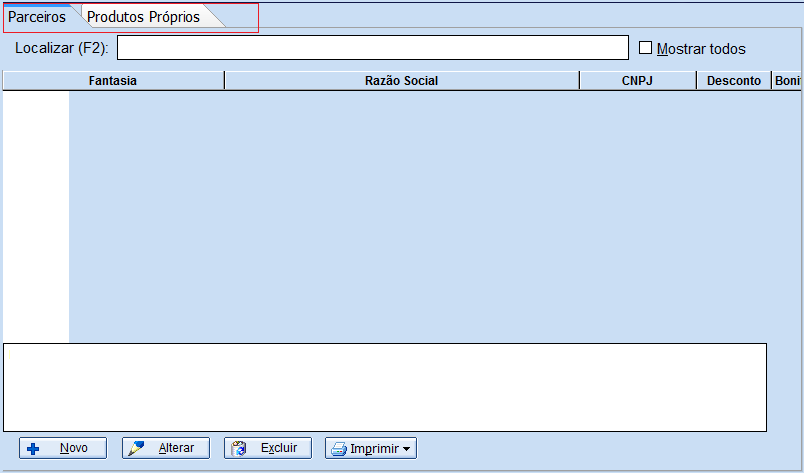Viewport: 804px width, 473px height.
Task: Click inside the empty details box below grid
Action: [x=385, y=387]
